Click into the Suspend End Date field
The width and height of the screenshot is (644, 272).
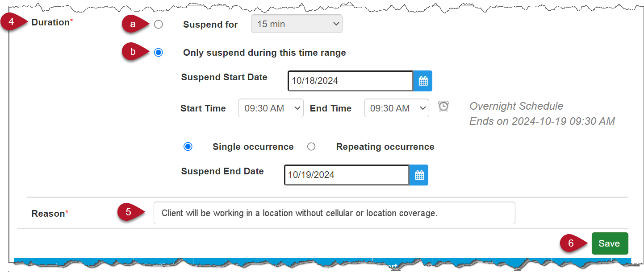pos(347,175)
